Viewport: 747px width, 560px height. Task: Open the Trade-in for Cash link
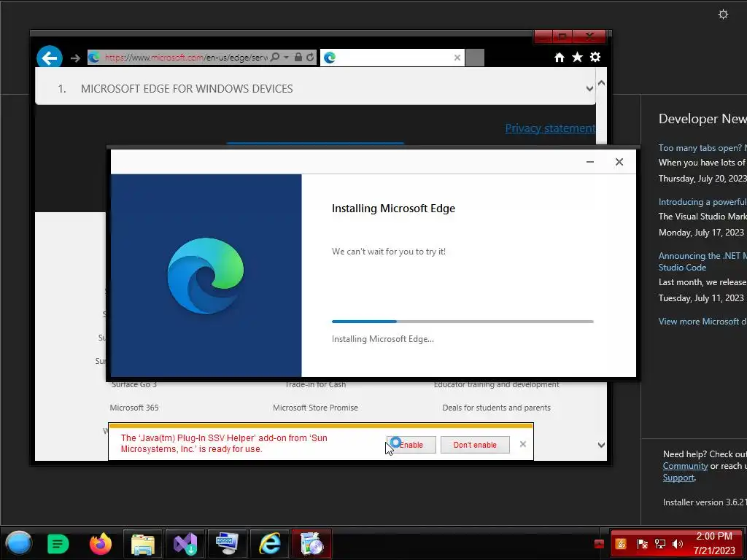[x=315, y=384]
